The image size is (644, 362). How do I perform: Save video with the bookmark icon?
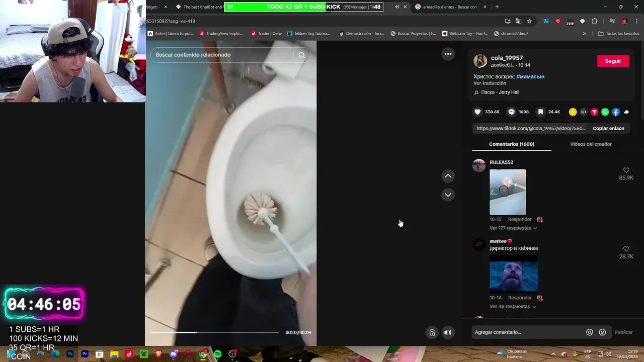540,112
